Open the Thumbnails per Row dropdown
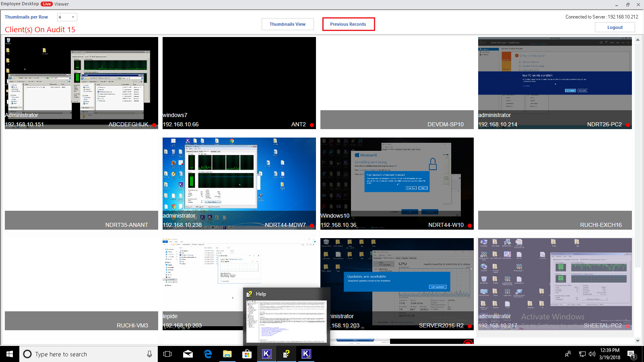Viewport: 644px width, 362px height. [74, 17]
